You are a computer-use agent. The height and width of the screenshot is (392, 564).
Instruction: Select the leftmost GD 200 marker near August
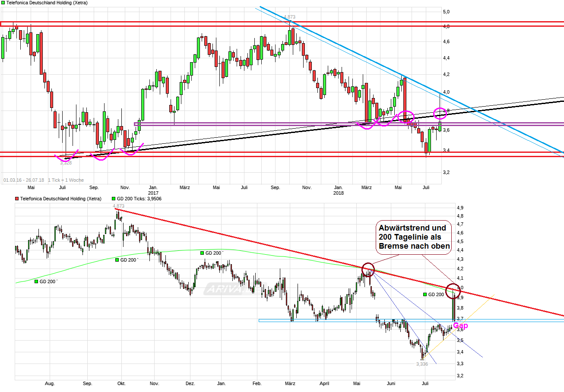[x=35, y=281]
